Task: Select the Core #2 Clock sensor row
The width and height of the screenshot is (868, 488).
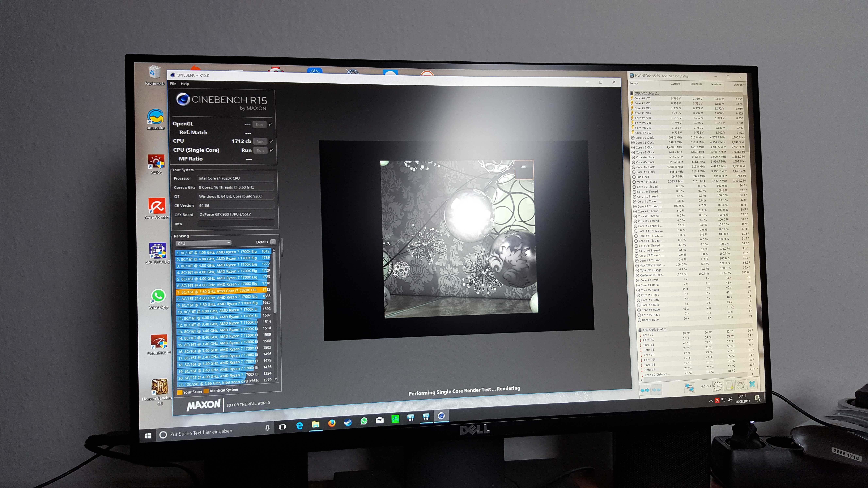Action: (688, 147)
